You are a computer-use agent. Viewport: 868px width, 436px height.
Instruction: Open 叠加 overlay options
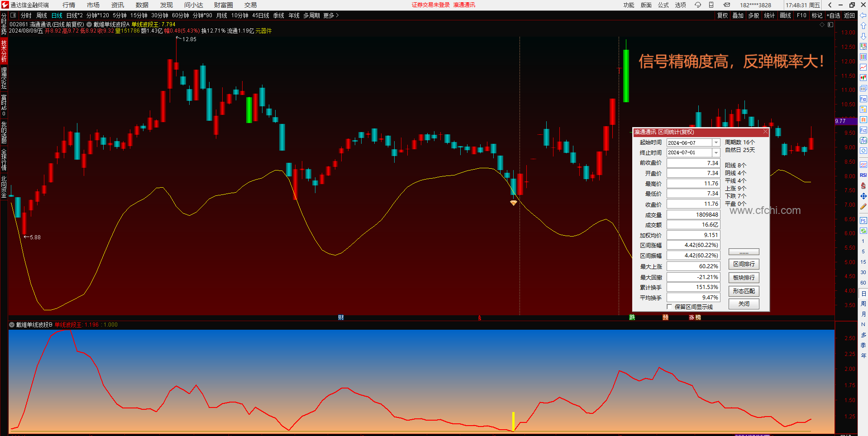(738, 15)
